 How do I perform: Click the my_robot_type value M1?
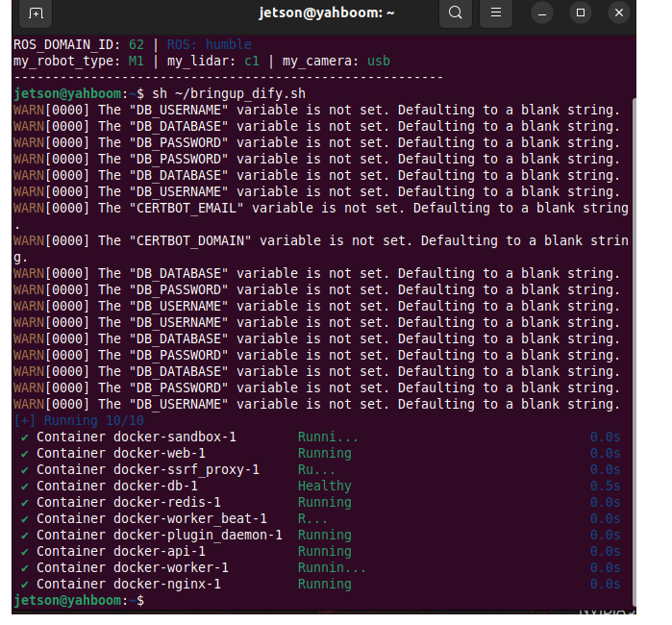coord(137,61)
